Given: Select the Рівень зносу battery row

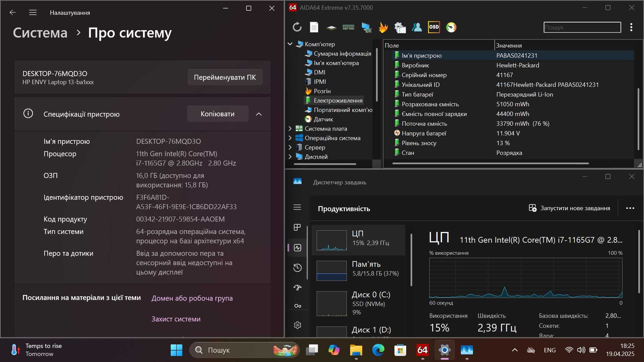Looking at the screenshot, I should [513, 143].
